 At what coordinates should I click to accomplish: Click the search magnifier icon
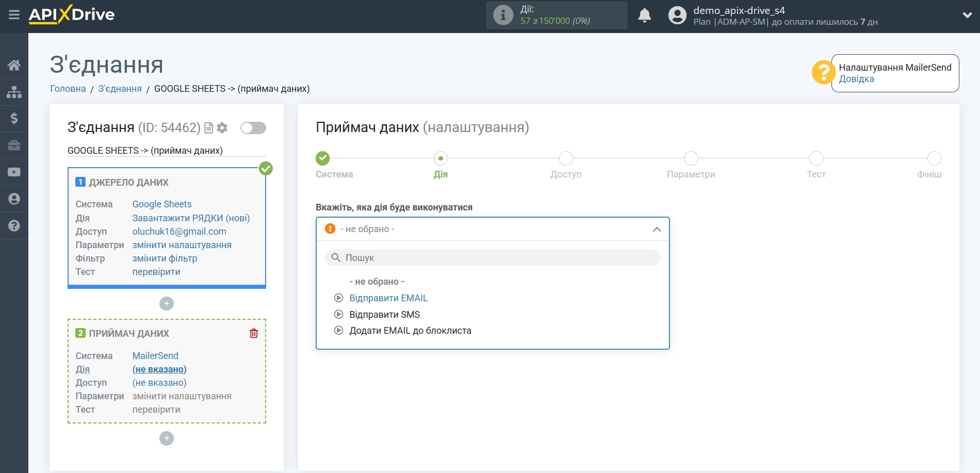tap(336, 257)
